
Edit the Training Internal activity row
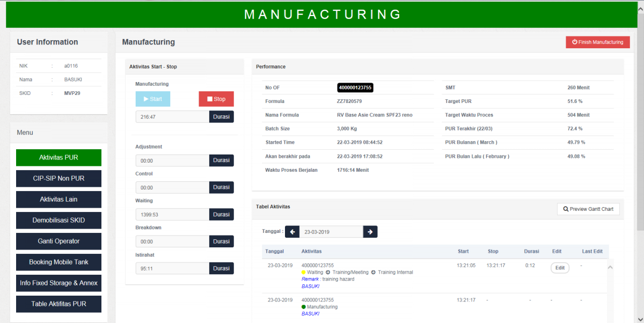[x=560, y=268]
